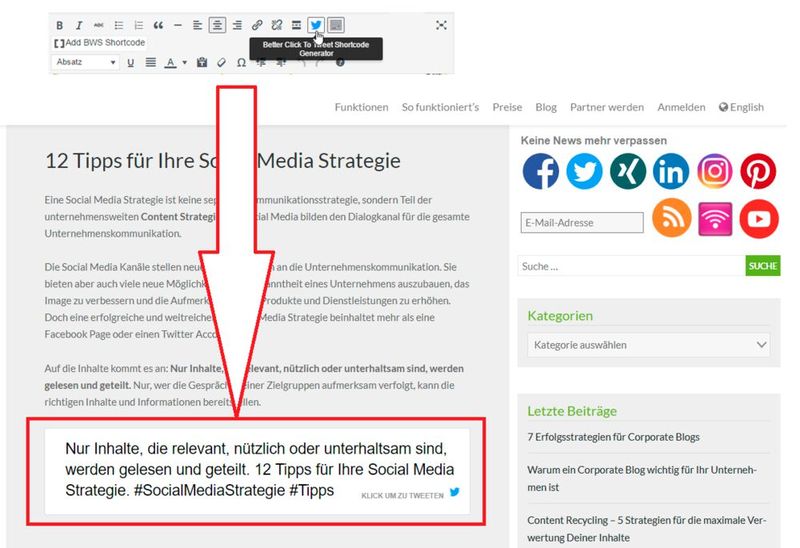This screenshot has width=800, height=548.
Task: Expand the Kategorie auswählen dropdown
Action: 648,345
